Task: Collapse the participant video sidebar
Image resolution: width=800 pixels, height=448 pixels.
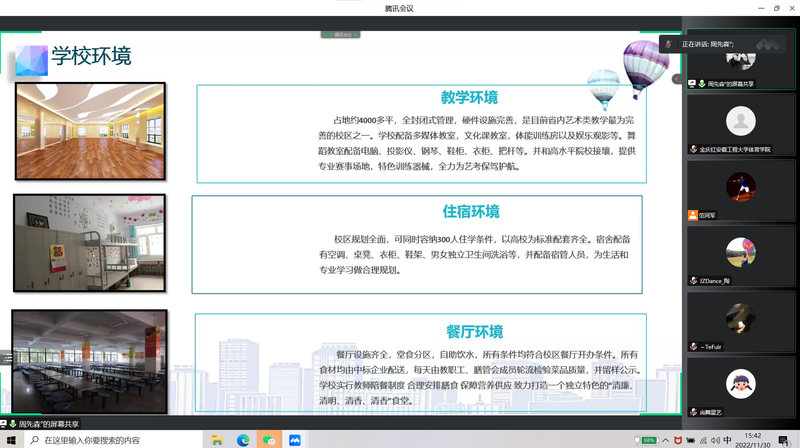Action: [x=676, y=79]
